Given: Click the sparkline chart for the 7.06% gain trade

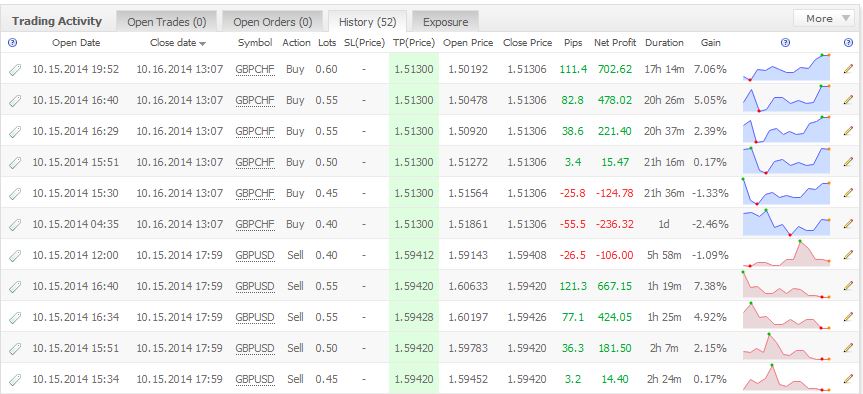Looking at the screenshot, I should coord(786,68).
